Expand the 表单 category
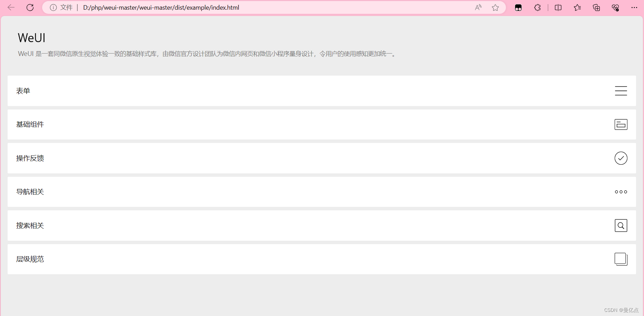This screenshot has height=316, width=644. [x=322, y=91]
